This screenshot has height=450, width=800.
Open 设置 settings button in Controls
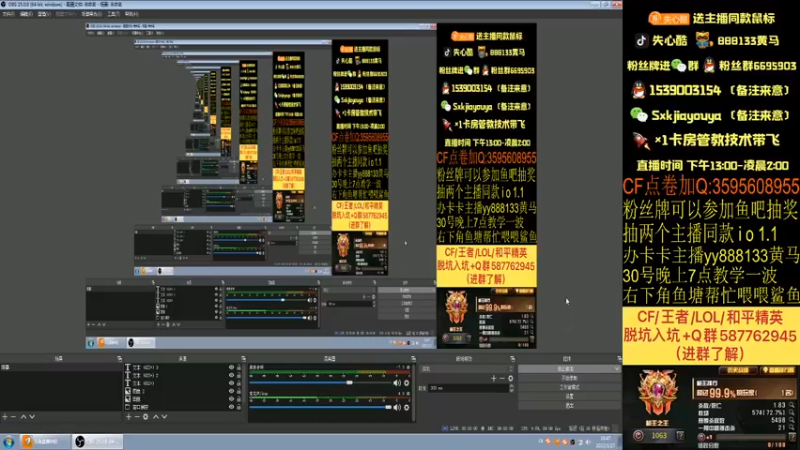569,396
